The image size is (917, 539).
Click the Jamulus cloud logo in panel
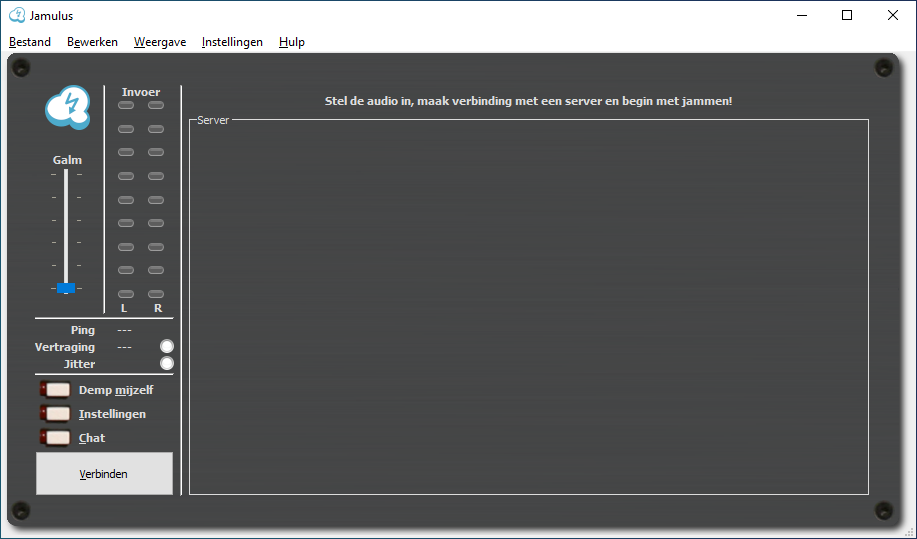tap(68, 108)
